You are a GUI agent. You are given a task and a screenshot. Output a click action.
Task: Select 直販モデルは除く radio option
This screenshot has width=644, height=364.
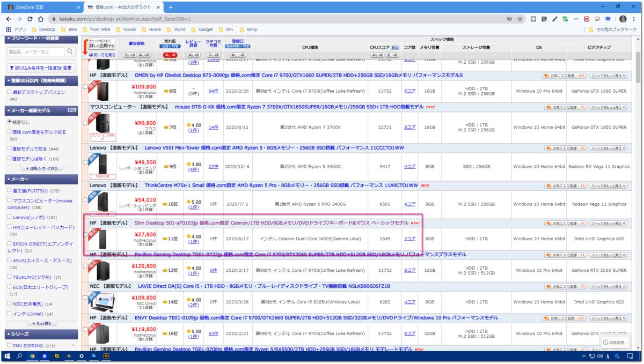(10, 158)
